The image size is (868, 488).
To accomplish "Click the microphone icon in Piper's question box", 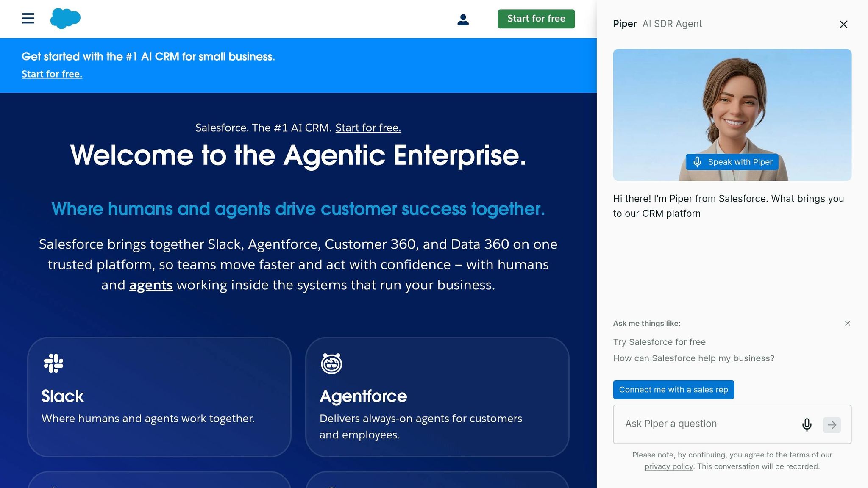I will [807, 424].
